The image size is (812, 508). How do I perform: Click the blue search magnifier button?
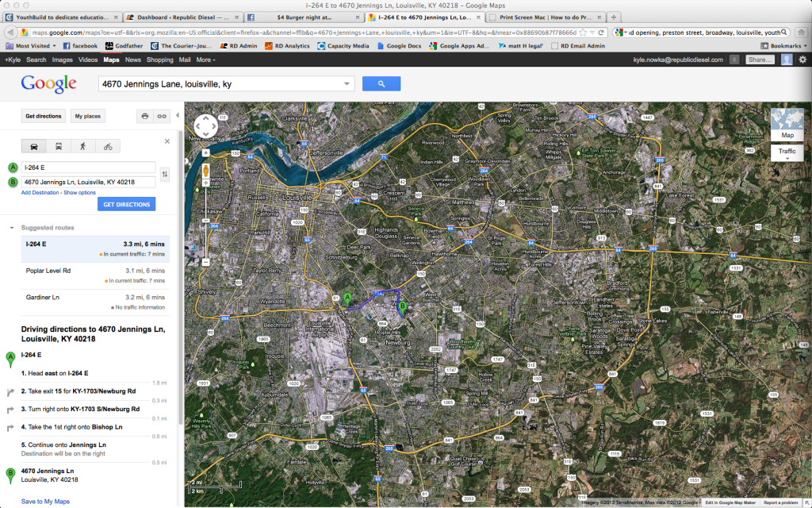(381, 83)
